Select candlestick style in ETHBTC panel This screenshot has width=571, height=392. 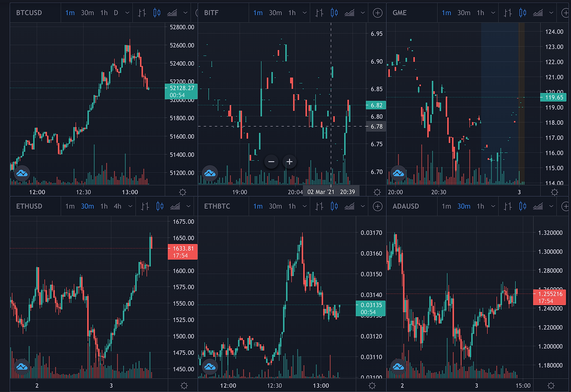click(x=334, y=206)
